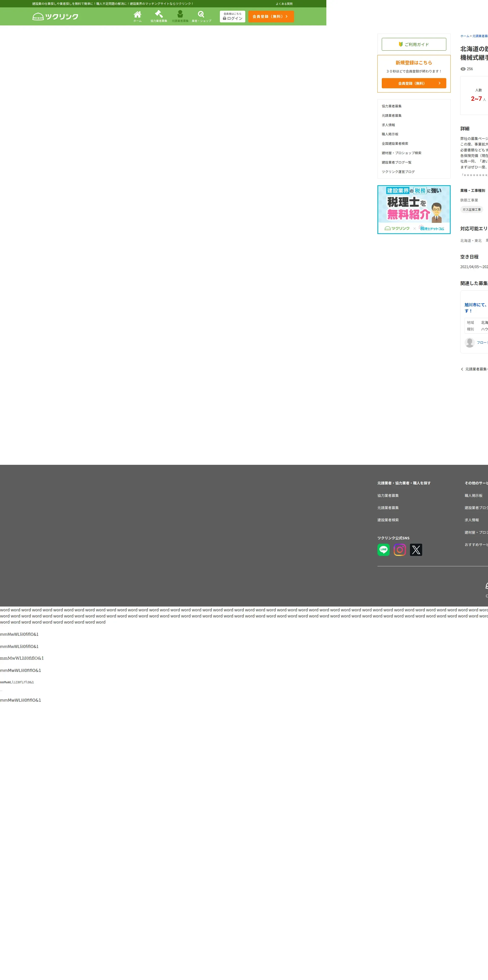The image size is (488, 980).
Task: Select 求人情報 in sidebar menu
Action: pos(388,125)
